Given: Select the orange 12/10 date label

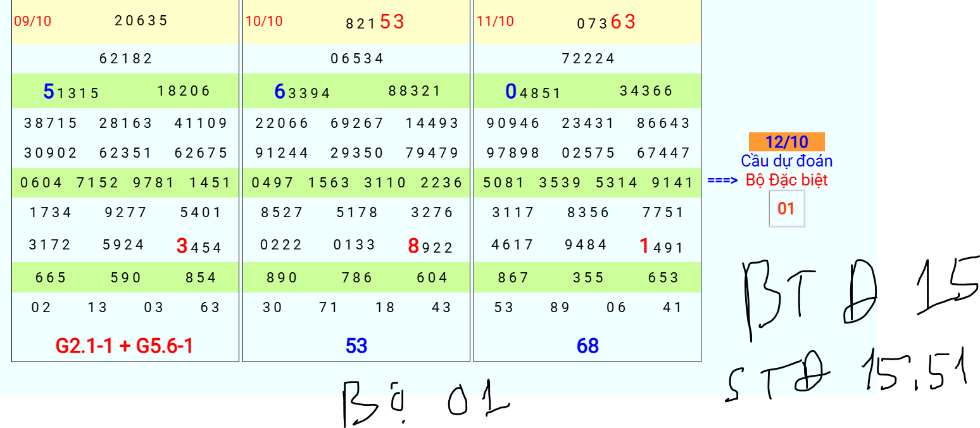Looking at the screenshot, I should point(786,142).
